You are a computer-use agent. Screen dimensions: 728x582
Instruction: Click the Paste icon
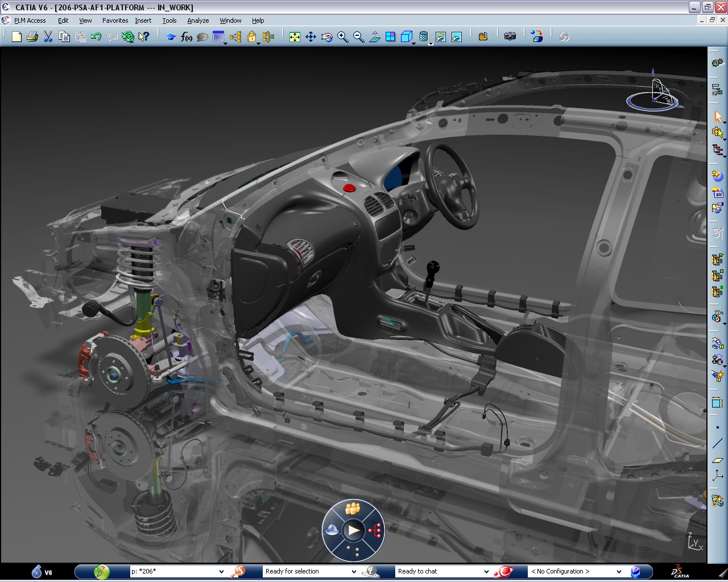80,36
